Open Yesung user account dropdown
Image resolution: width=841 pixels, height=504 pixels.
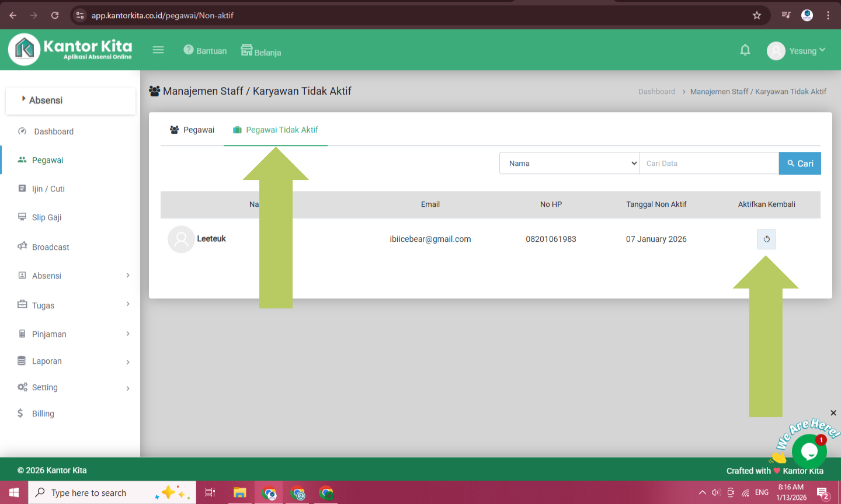[797, 51]
